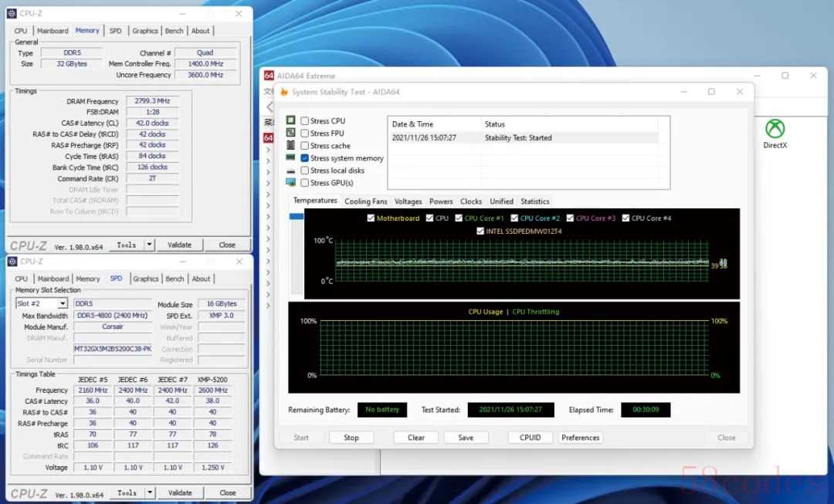
Task: Click the RAM module icon beside Stress system memory
Action: (290, 157)
